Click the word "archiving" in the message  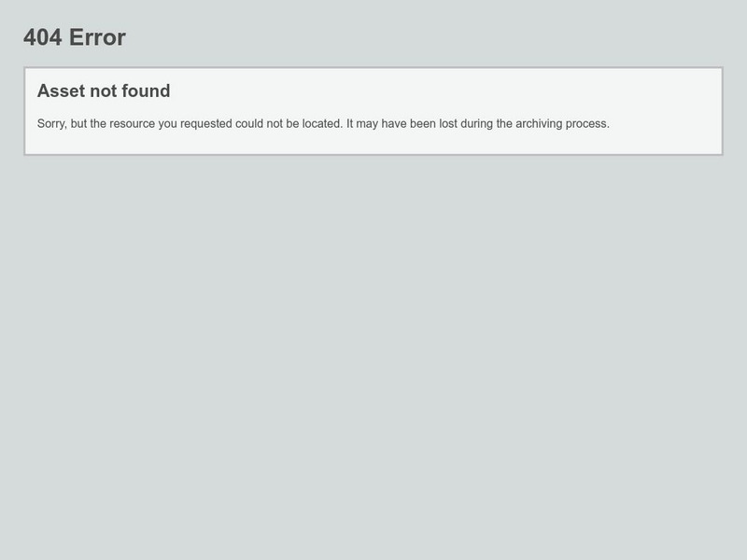pyautogui.click(x=539, y=124)
